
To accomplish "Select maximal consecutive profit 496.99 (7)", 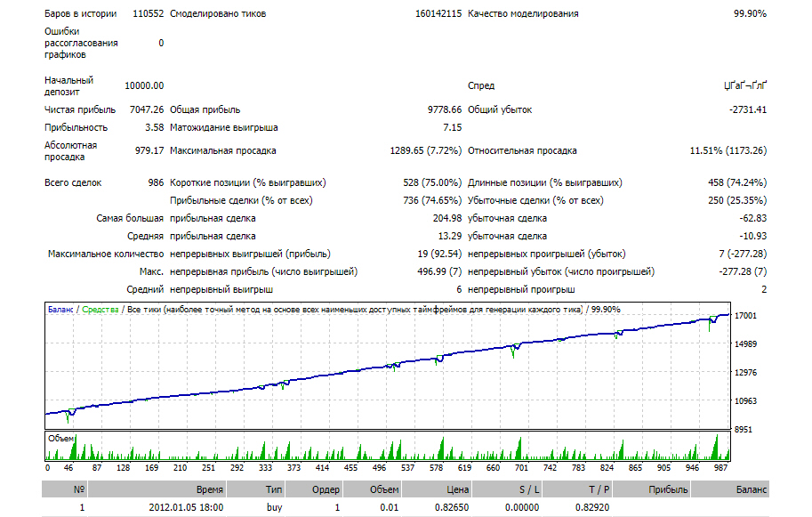I will [x=439, y=271].
